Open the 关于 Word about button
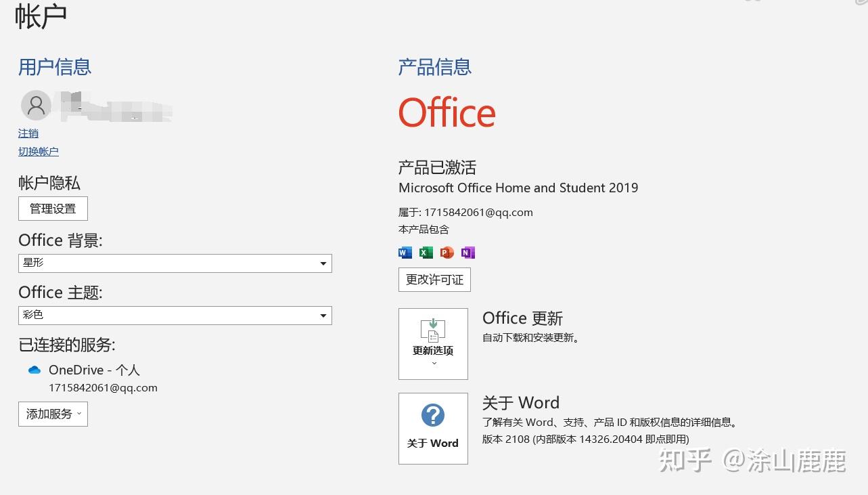The width and height of the screenshot is (868, 495). (x=433, y=429)
